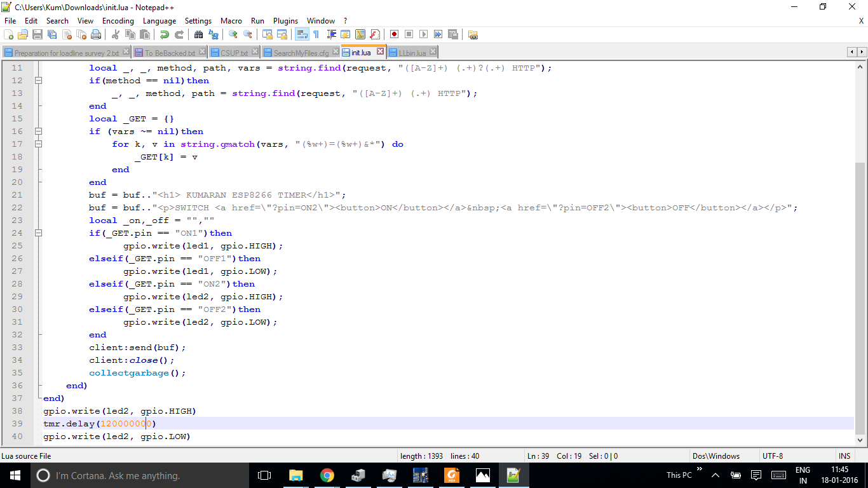Click the Save Recorded Macro icon

(x=453, y=34)
